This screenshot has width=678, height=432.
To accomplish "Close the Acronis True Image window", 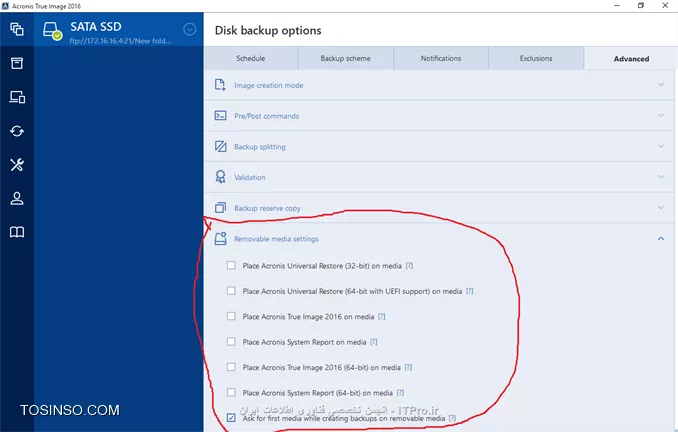I will [x=665, y=6].
